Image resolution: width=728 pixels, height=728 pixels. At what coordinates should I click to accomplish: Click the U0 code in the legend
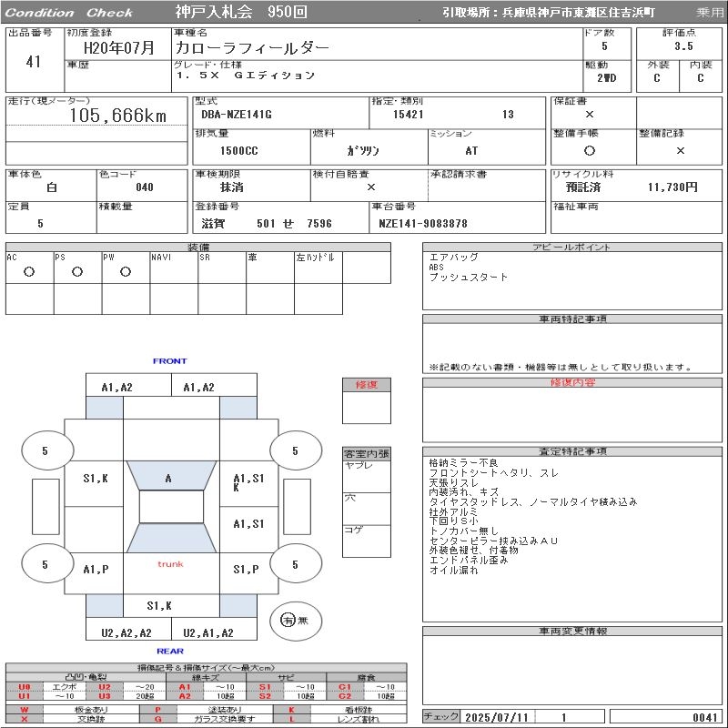pyautogui.click(x=25, y=687)
